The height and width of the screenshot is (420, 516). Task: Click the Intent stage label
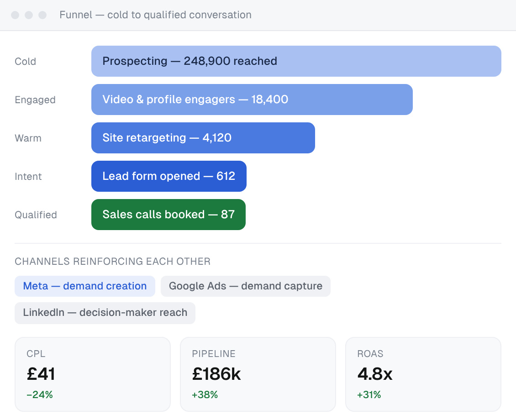[28, 177]
